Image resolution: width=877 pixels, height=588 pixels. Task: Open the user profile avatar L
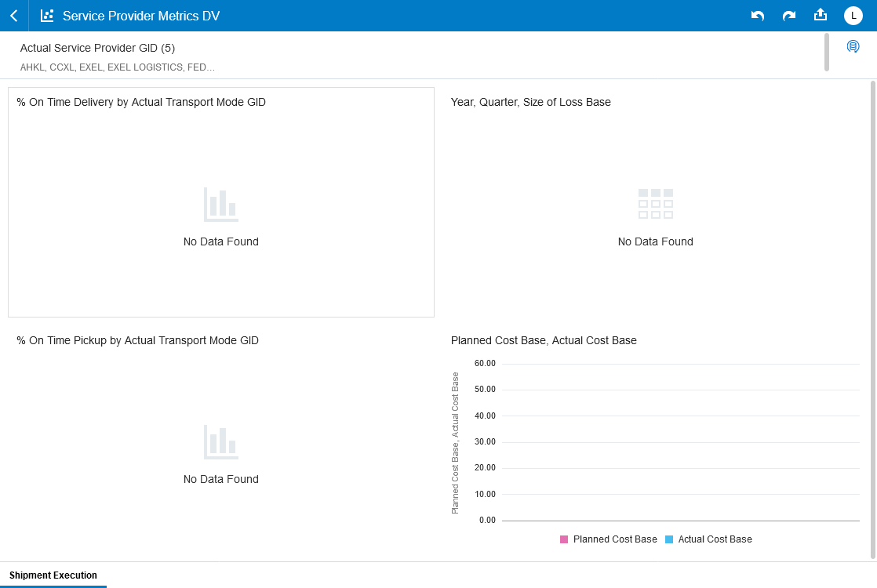[x=853, y=16]
